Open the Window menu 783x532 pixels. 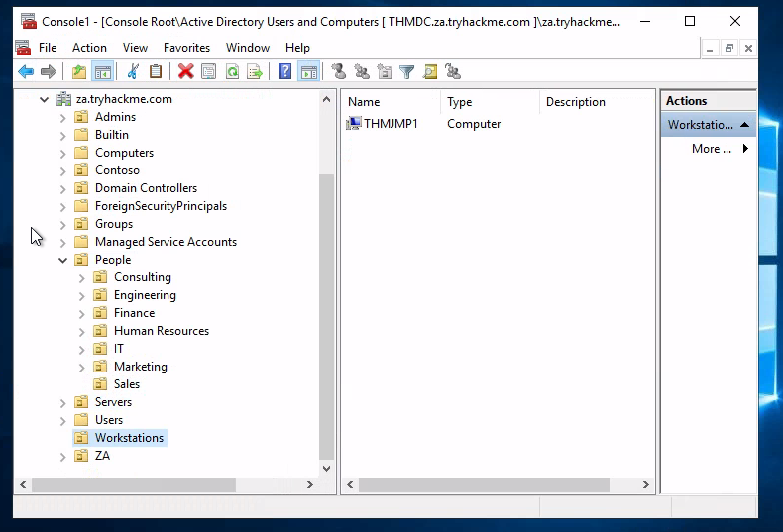tap(248, 48)
